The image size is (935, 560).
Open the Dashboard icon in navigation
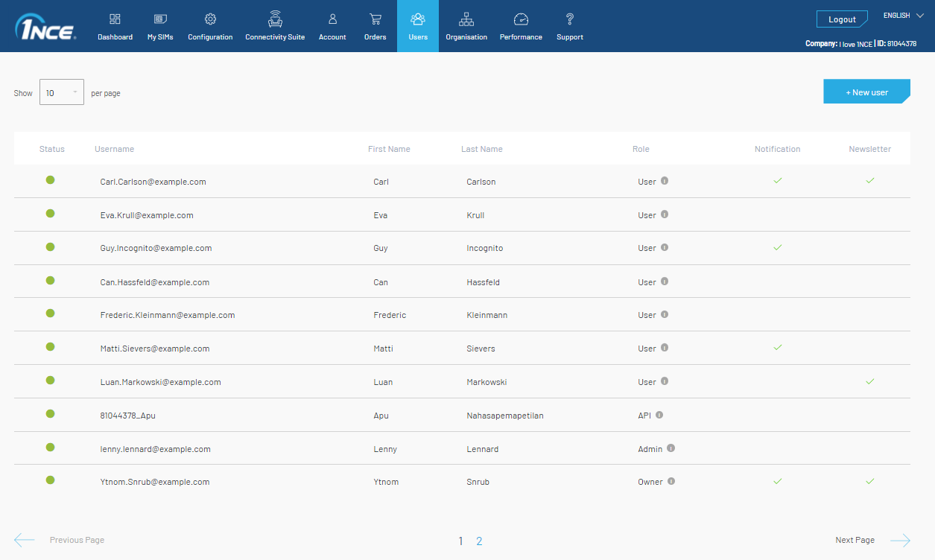115,20
